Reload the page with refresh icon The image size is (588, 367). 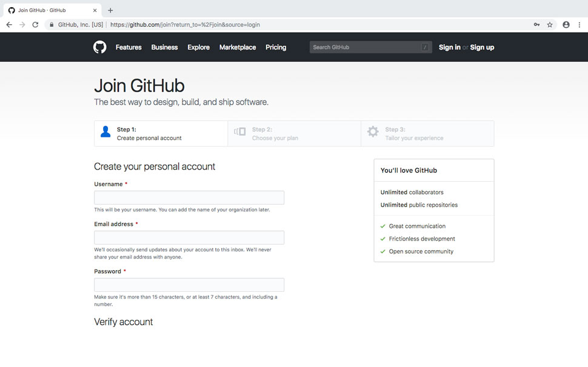(x=35, y=25)
